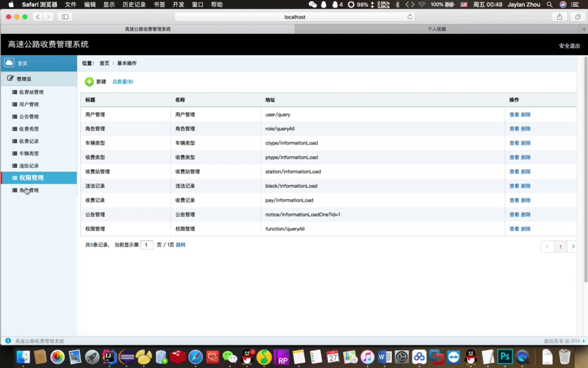588x368 pixels.
Task: Click 首页 in the breadcrumb
Action: [104, 63]
